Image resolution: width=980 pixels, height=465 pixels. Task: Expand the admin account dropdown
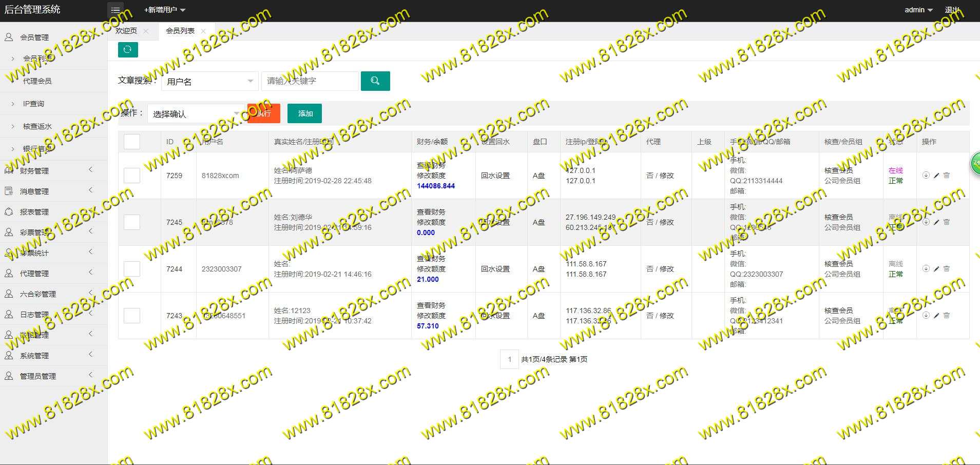pyautogui.click(x=918, y=10)
